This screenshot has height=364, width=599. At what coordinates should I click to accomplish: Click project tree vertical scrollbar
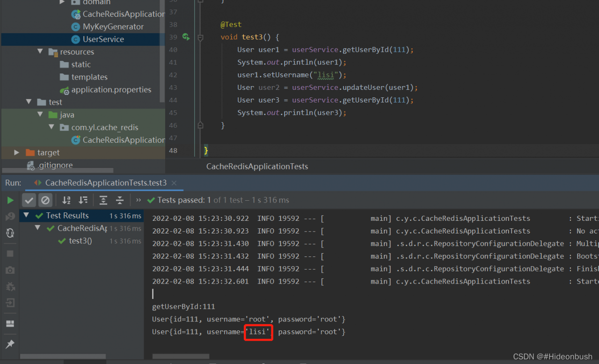click(162, 51)
